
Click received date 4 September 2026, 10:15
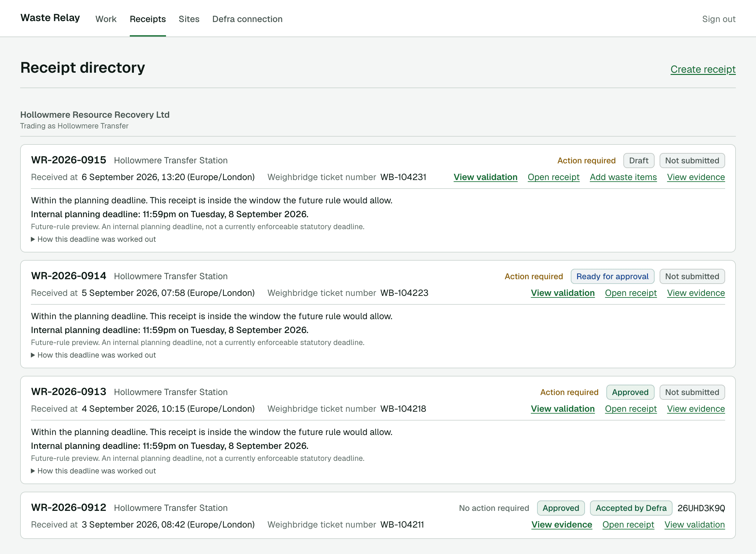click(x=168, y=409)
